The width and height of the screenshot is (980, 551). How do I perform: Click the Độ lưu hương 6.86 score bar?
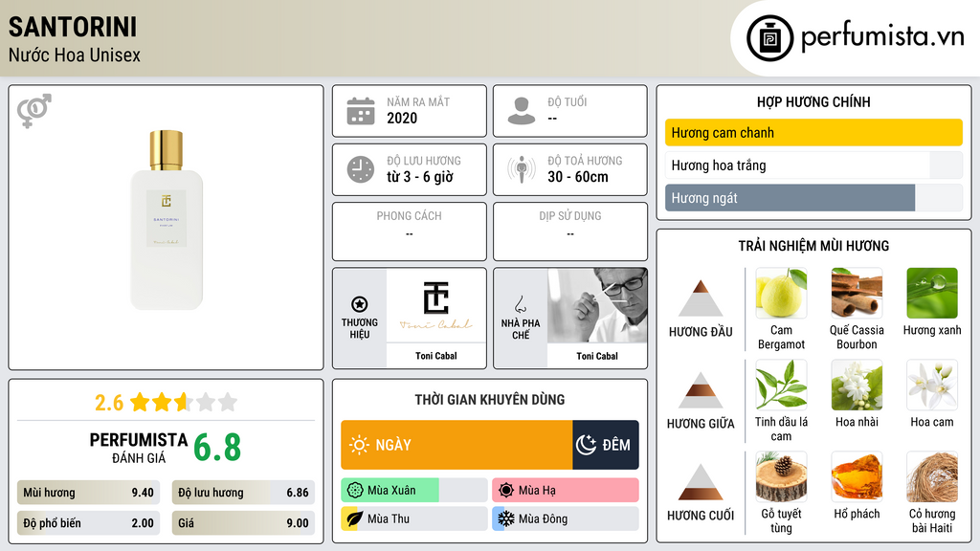pos(243,493)
